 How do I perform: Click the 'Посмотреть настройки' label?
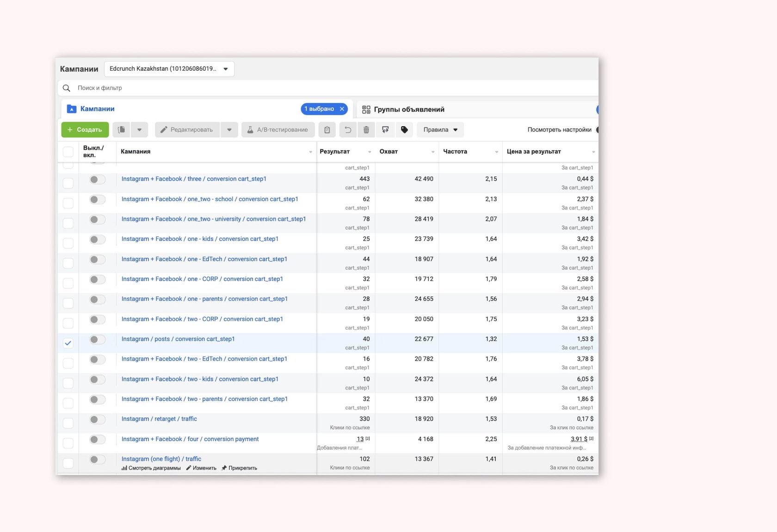click(560, 130)
